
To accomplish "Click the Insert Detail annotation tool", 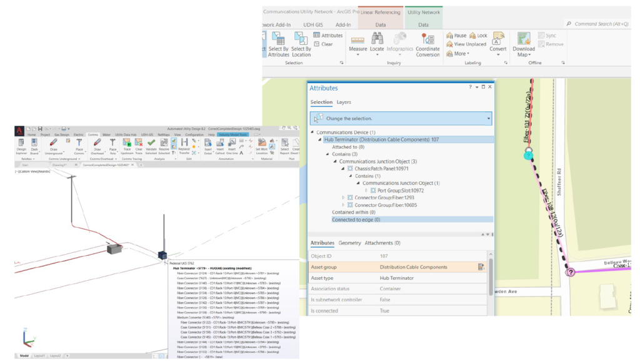I will [x=208, y=146].
